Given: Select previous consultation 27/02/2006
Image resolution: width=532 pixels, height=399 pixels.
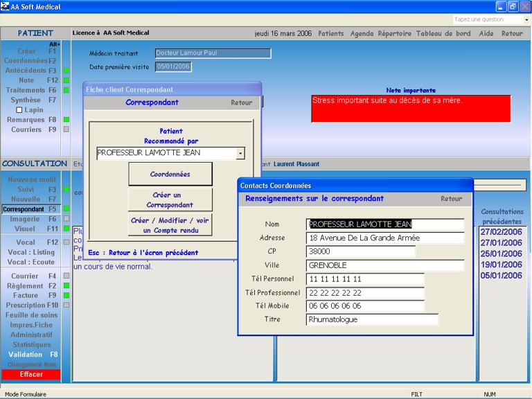Looking at the screenshot, I should click(x=501, y=232).
